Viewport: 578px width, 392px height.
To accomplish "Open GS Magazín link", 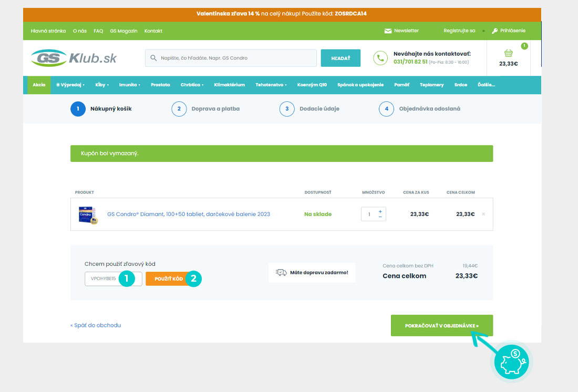I will (123, 31).
